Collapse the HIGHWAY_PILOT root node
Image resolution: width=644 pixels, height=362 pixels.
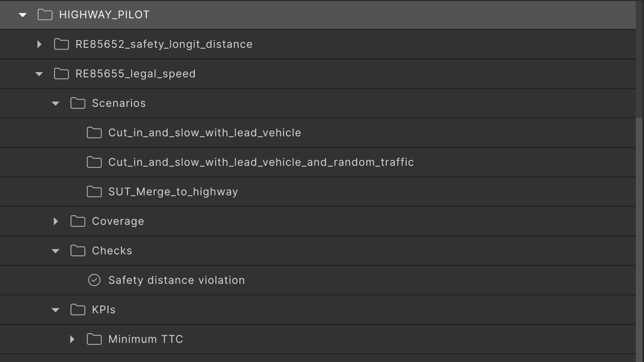pos(23,15)
